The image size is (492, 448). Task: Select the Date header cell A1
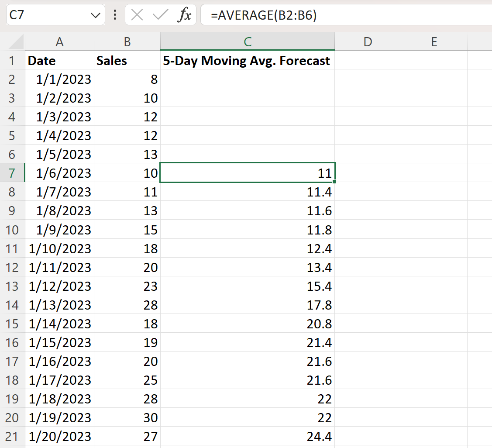pos(60,60)
